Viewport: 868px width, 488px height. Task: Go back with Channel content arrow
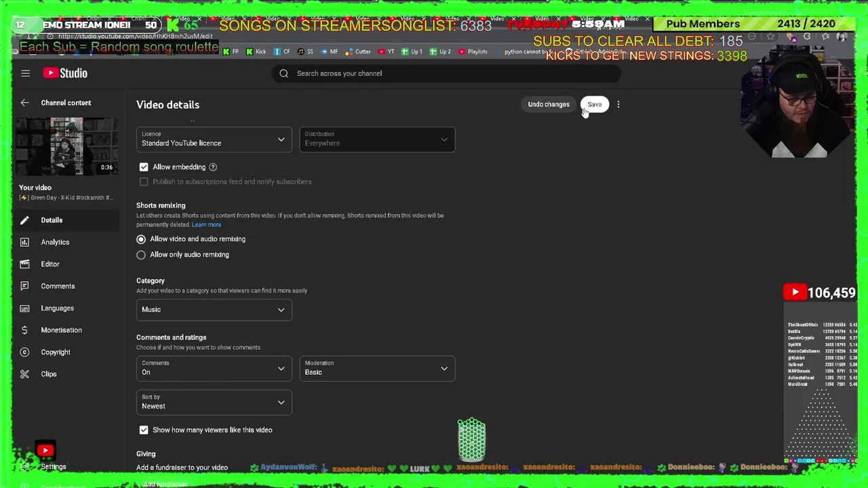(24, 103)
